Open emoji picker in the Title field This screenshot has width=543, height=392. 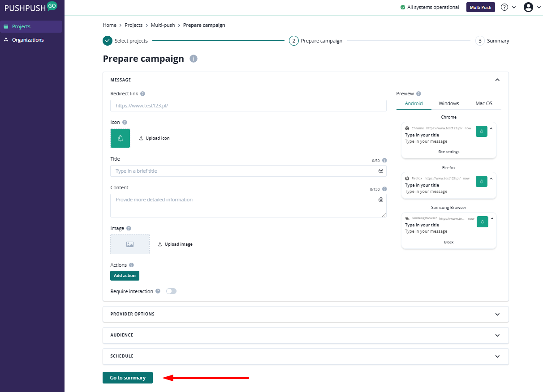point(381,171)
